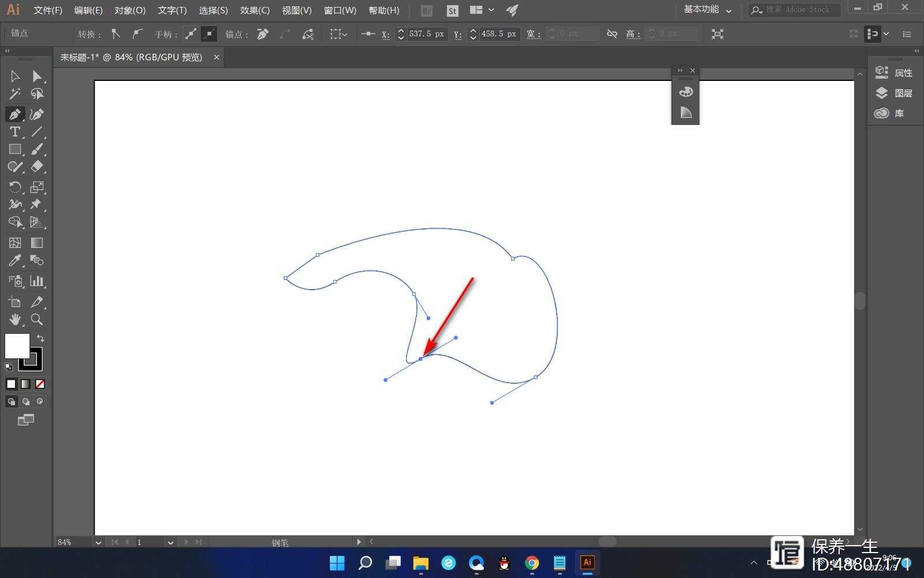Image resolution: width=924 pixels, height=578 pixels.
Task: Select the Perspective Grid tool
Action: (x=37, y=222)
